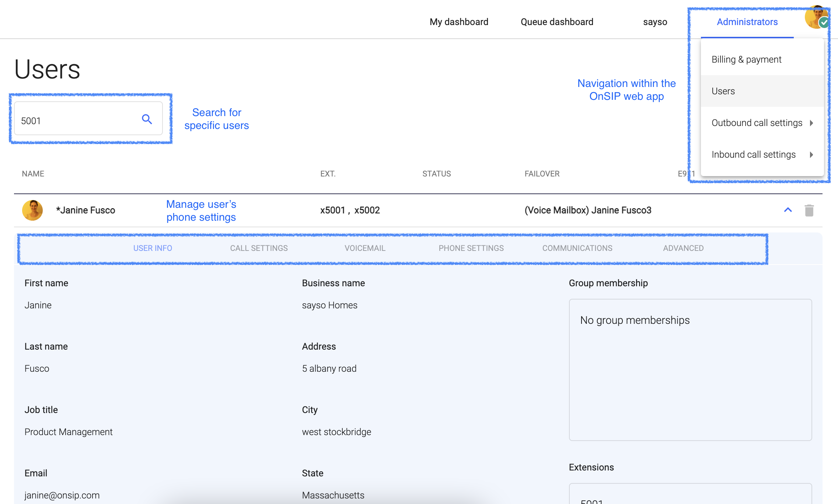Open the Administrators dropdown menu
The height and width of the screenshot is (504, 838).
coord(746,21)
